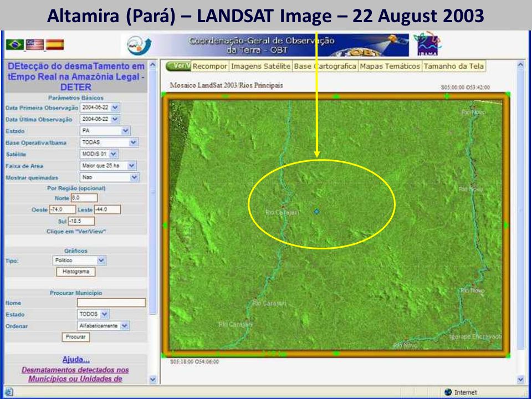
Task: Expand Ordenar Alfabeticamente dropdown
Action: (x=125, y=326)
